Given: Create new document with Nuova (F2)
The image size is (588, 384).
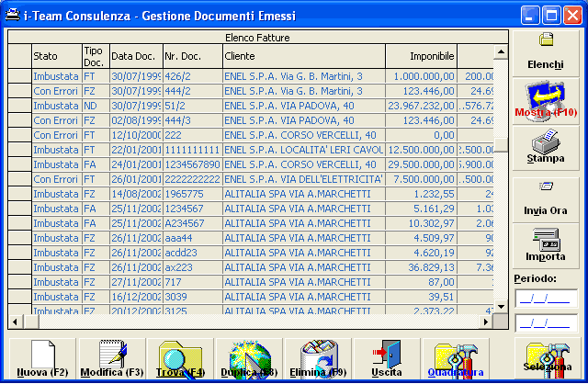Looking at the screenshot, I should [43, 359].
